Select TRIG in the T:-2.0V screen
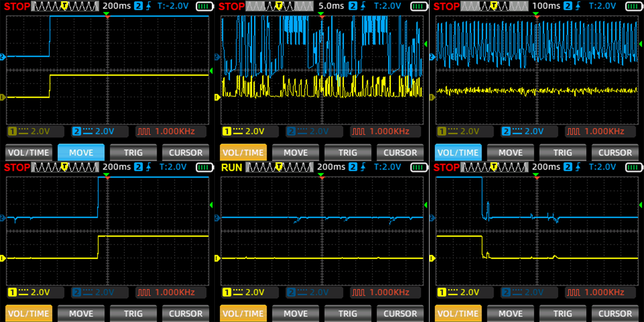 (133, 153)
